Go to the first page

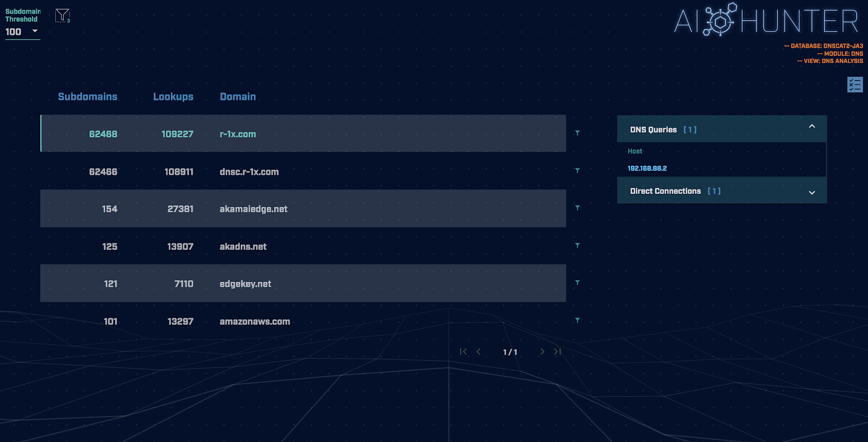pos(463,352)
